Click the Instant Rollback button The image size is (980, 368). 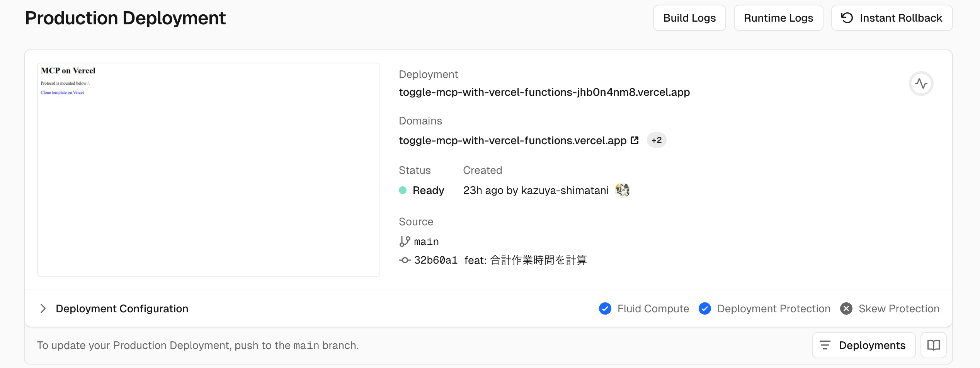(x=892, y=18)
